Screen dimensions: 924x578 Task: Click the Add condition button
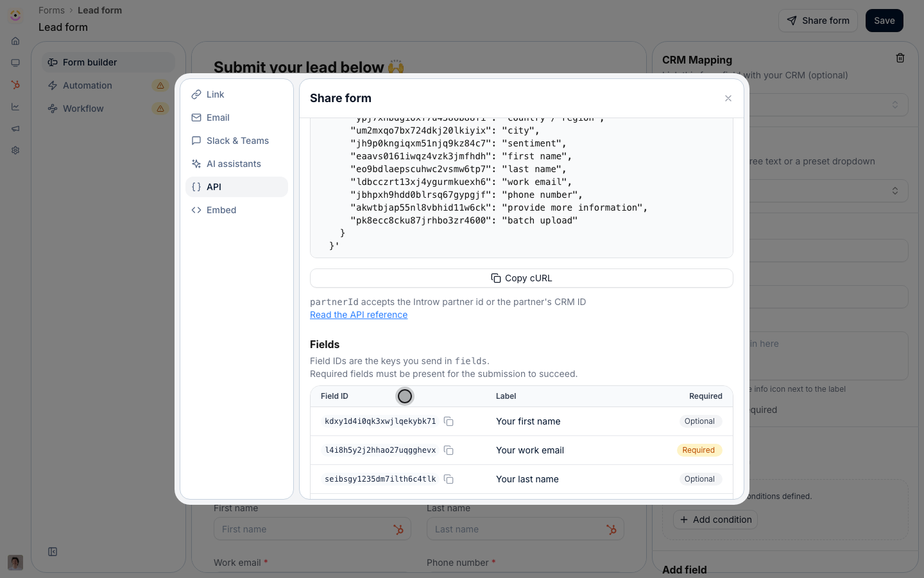715,520
